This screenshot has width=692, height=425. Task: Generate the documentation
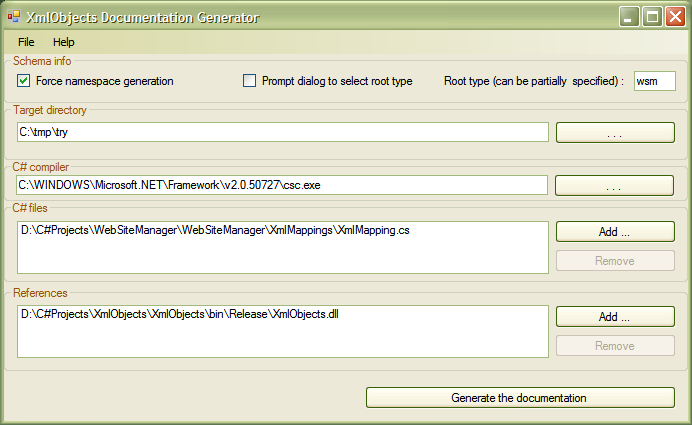[x=520, y=398]
